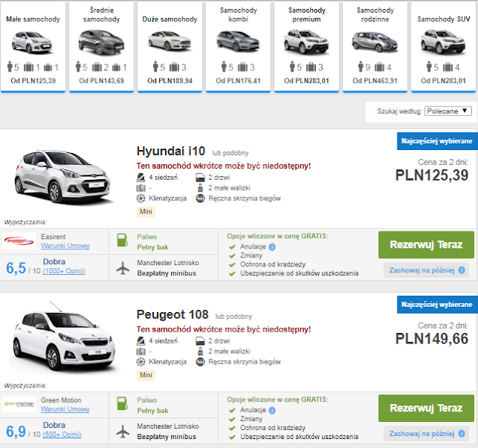Open the Szukaj według sort dropdown
The height and width of the screenshot is (448, 478).
[x=448, y=111]
